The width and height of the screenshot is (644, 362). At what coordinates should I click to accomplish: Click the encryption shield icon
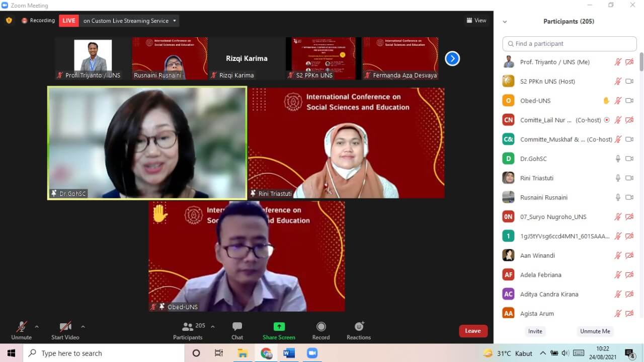point(9,21)
